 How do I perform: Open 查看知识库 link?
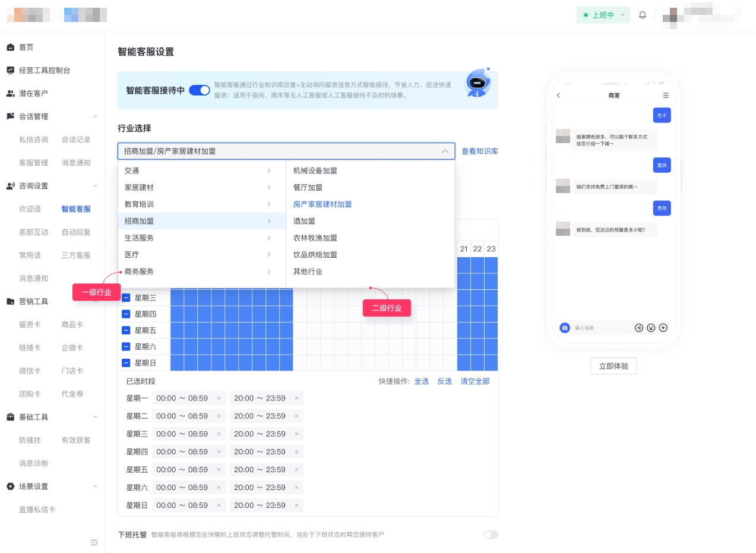pyautogui.click(x=480, y=151)
